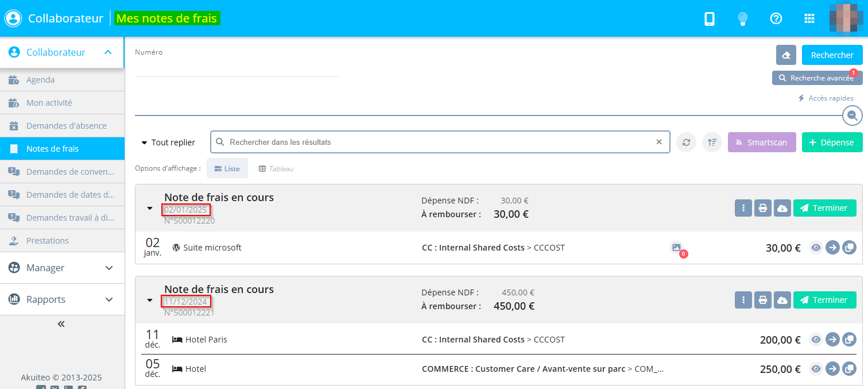Click Terminer for note N°500012220
The height and width of the screenshot is (389, 868).
pos(824,208)
